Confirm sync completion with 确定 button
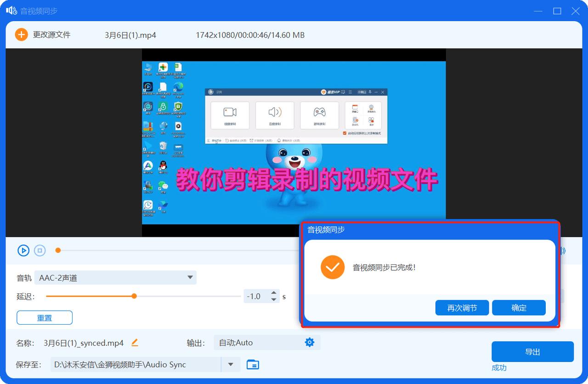588x384 pixels. point(519,308)
